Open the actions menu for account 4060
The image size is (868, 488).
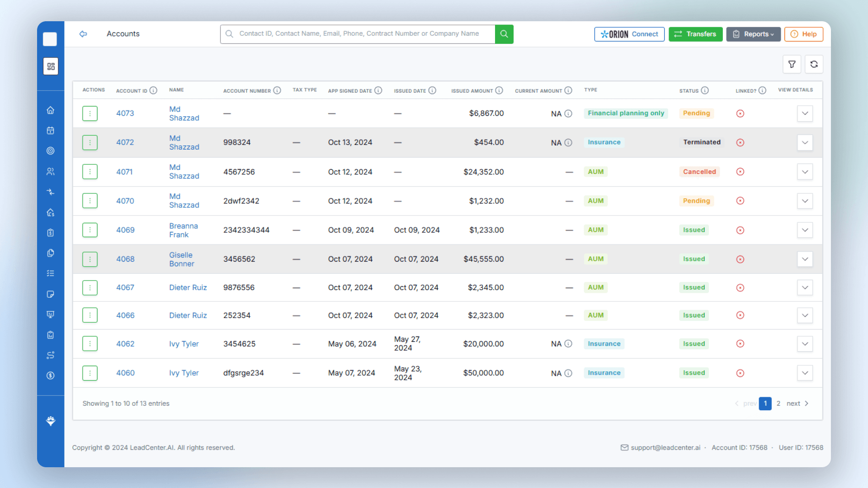[x=90, y=373]
